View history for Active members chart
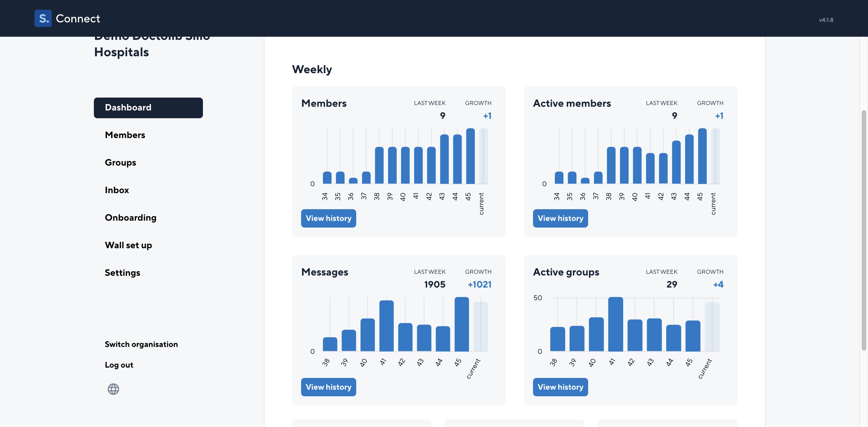Image resolution: width=868 pixels, height=427 pixels. pos(560,218)
